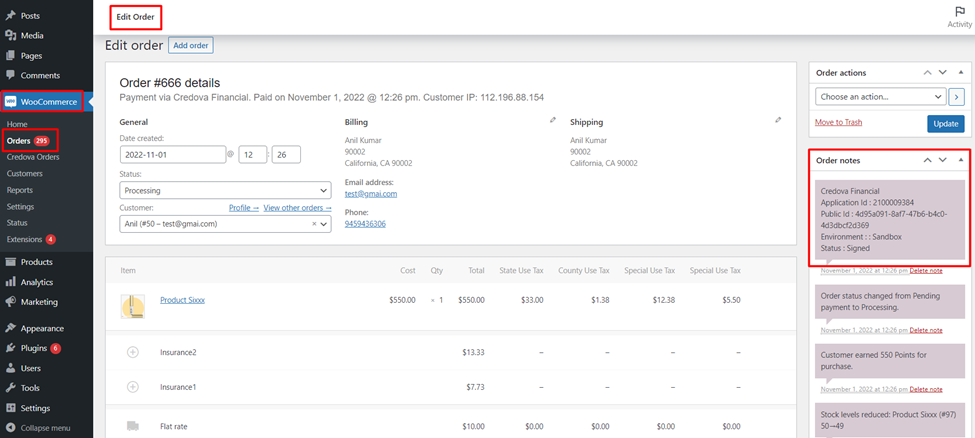Click the $33.00 State Use Tax
The width and height of the screenshot is (975, 438).
coord(532,300)
